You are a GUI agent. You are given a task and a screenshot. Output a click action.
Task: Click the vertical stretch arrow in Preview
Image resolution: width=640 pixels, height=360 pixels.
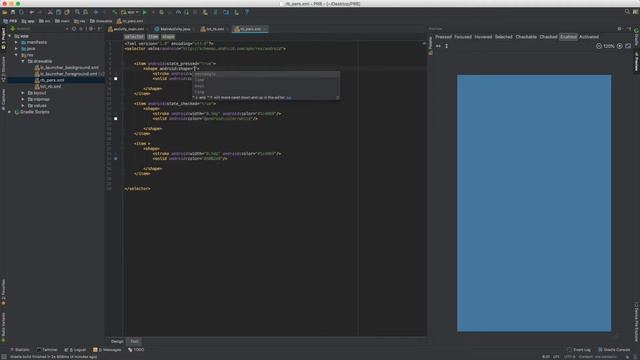[x=447, y=46]
